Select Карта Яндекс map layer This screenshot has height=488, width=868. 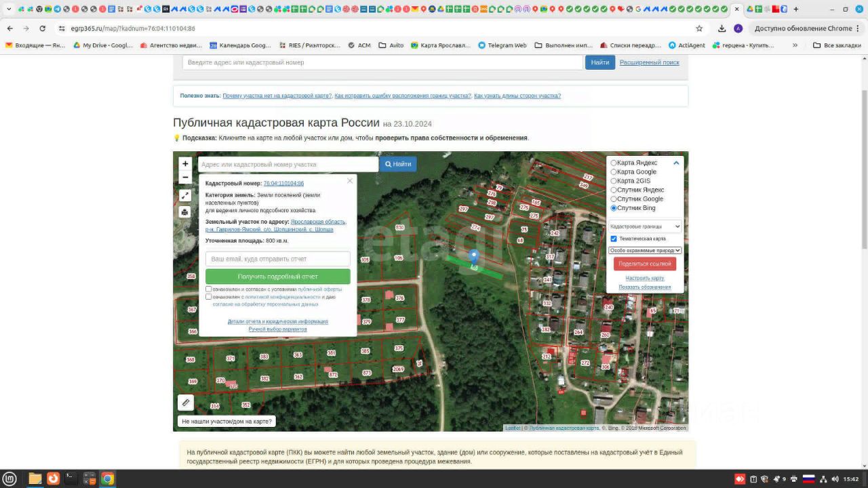coord(614,163)
